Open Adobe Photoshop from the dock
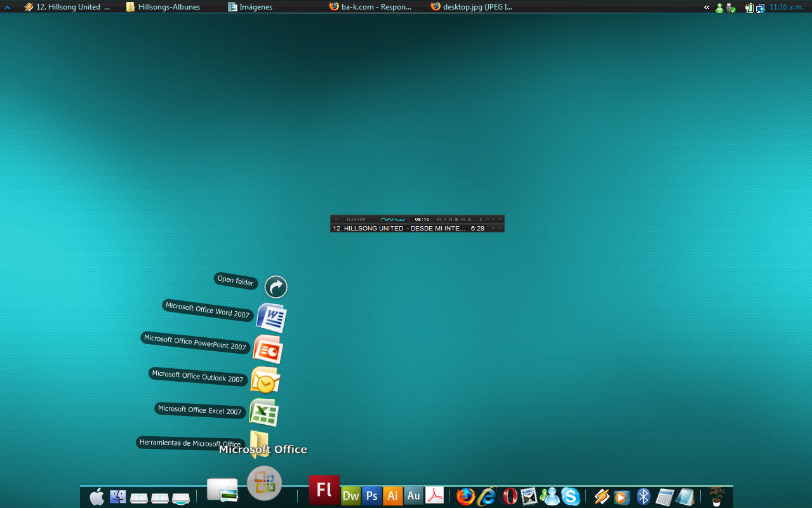The height and width of the screenshot is (508, 812). (372, 496)
